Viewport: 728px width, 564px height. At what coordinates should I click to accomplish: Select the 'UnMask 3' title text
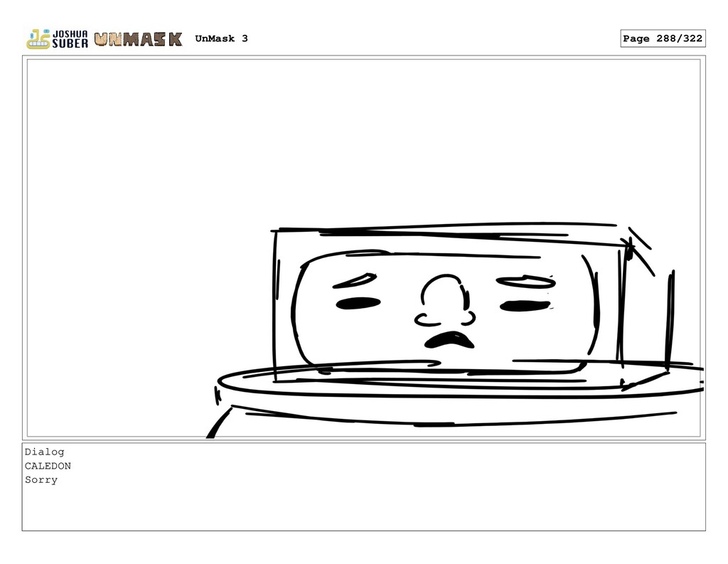click(x=222, y=38)
